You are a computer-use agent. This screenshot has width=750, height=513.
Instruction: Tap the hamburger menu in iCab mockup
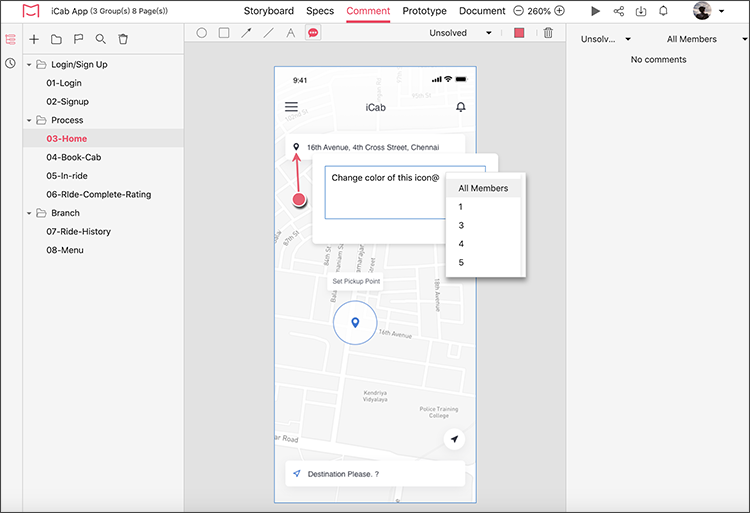[x=291, y=107]
